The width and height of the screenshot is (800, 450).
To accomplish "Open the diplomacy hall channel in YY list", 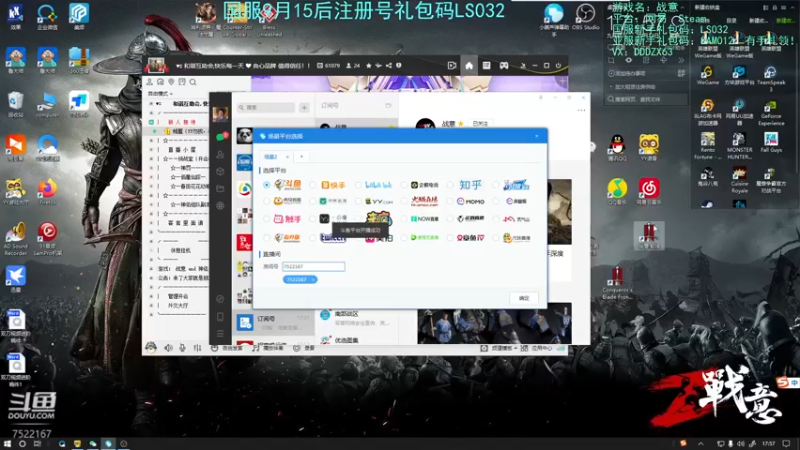I will pos(179,306).
